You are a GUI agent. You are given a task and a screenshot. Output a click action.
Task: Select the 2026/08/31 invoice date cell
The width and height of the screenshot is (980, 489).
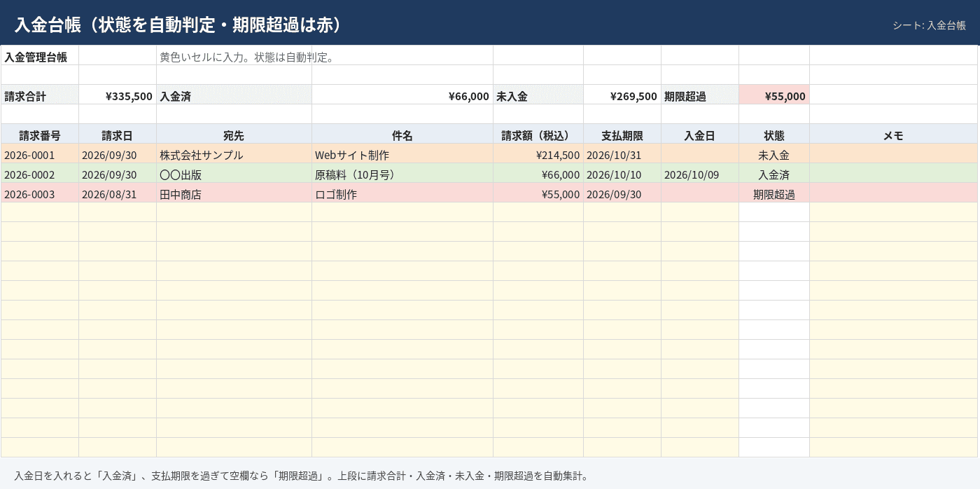(x=118, y=193)
